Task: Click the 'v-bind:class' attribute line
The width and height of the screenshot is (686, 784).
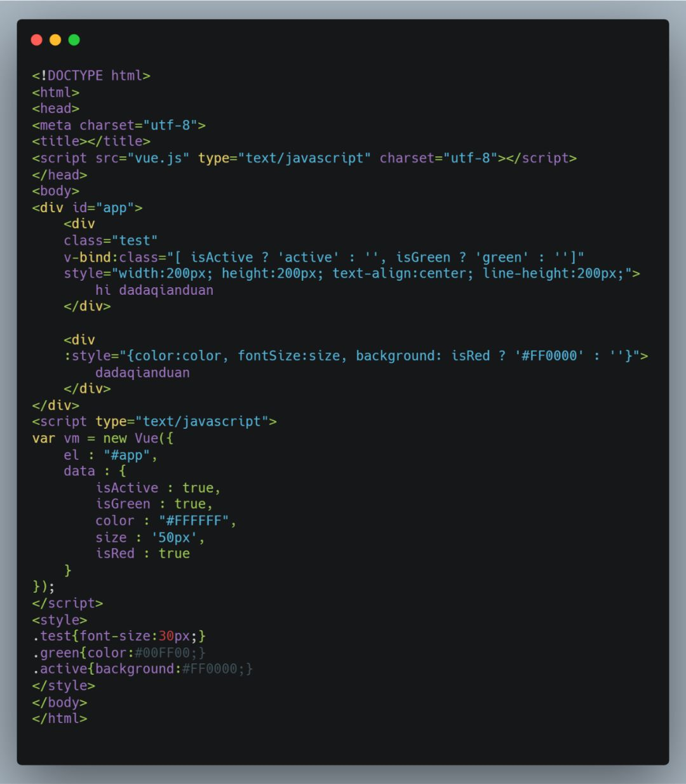Action: coord(324,257)
